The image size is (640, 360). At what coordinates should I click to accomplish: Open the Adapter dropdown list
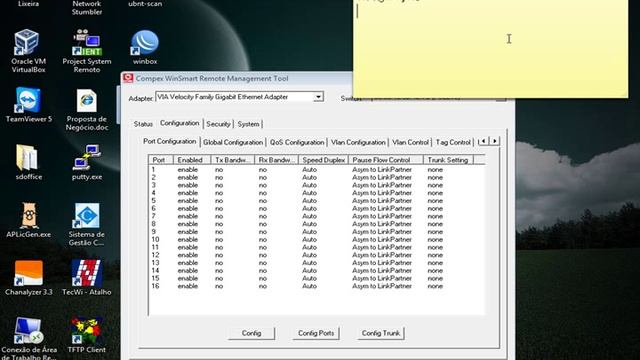click(318, 97)
